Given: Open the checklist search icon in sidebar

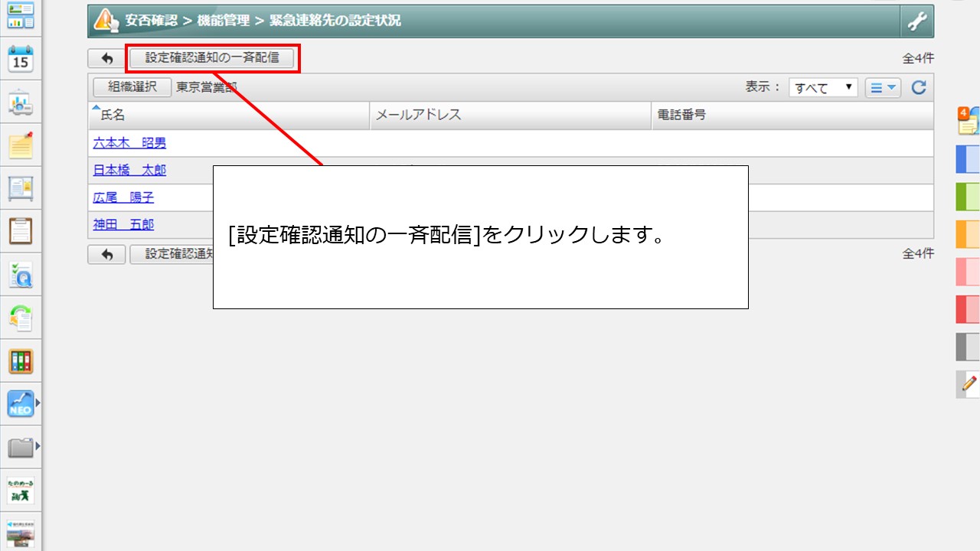Looking at the screenshot, I should [21, 274].
